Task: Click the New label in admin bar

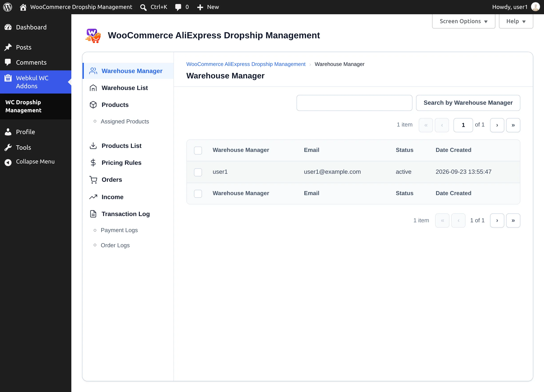Action: pos(213,7)
